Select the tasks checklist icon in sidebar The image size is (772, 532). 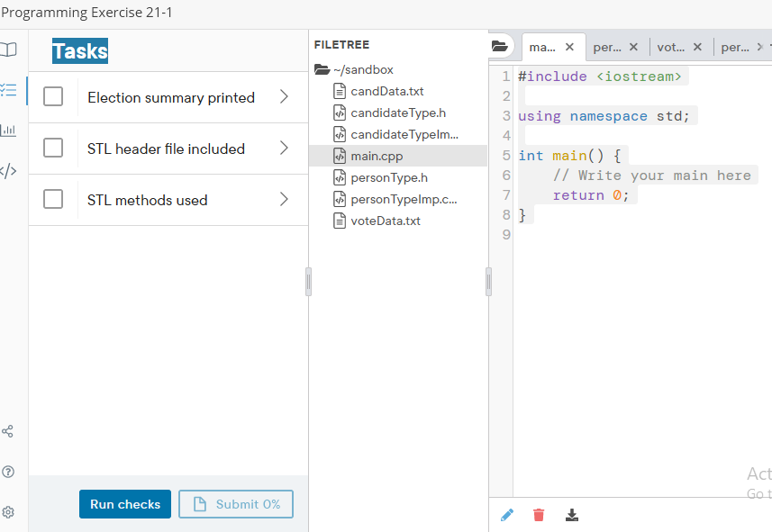click(9, 90)
